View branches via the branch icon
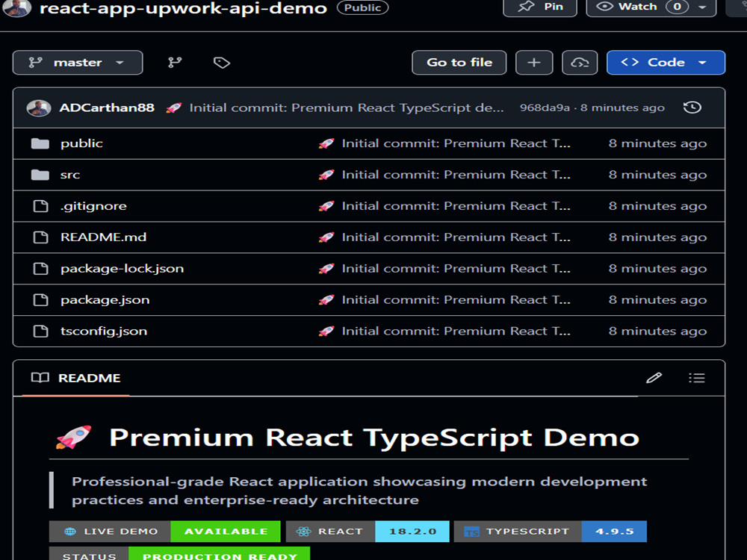Viewport: 747px width, 560px height. (x=175, y=63)
